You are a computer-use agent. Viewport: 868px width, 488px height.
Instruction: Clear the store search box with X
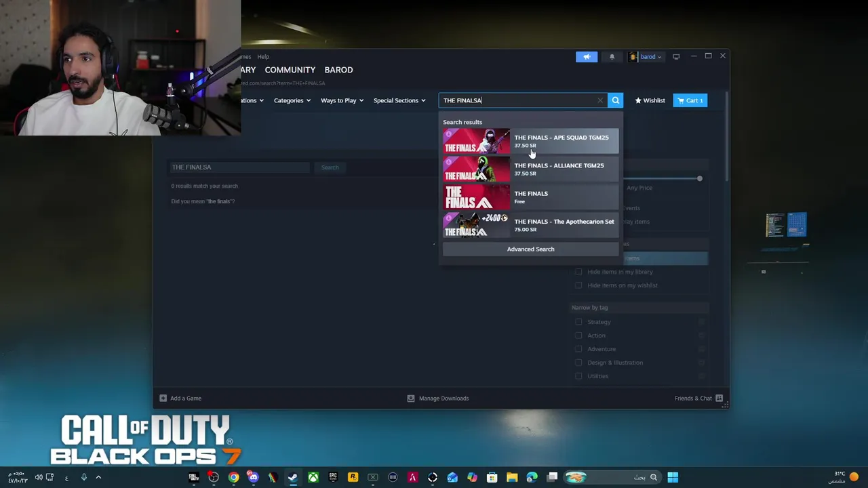[600, 100]
